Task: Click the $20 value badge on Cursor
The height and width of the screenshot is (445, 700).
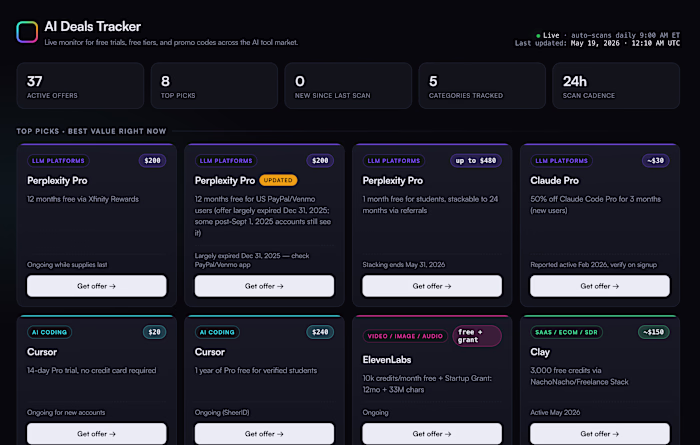Action: [154, 332]
